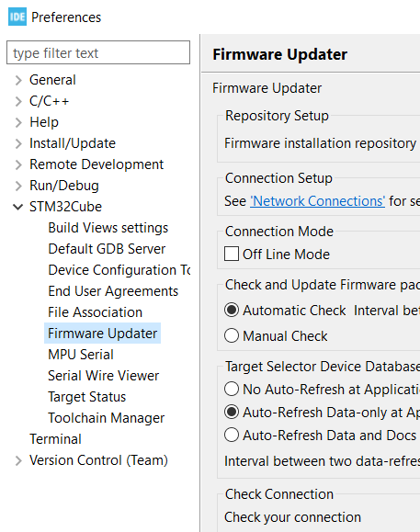Viewport: 420px width, 532px height.
Task: Choose No Auto-Refresh at Application start
Action: (232, 389)
